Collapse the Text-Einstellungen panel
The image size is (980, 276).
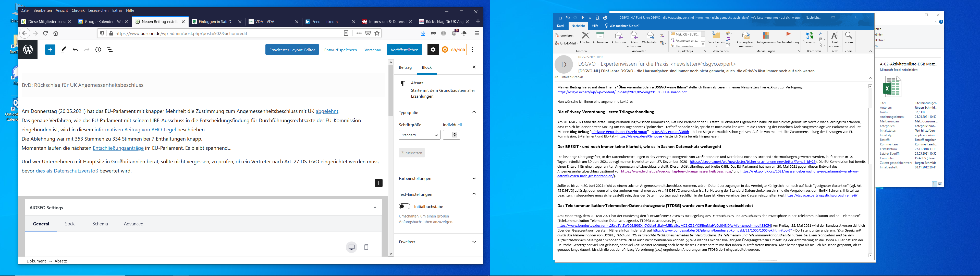point(474,194)
